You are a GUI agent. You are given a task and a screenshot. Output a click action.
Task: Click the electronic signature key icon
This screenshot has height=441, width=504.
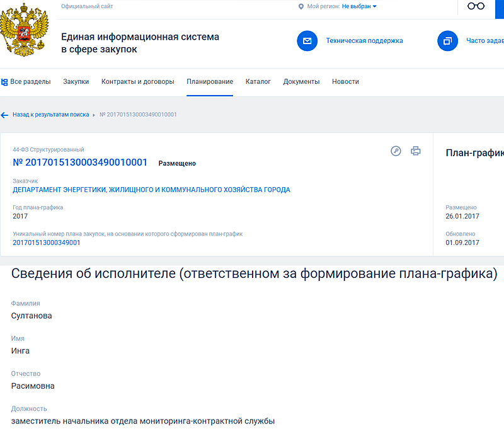click(396, 151)
